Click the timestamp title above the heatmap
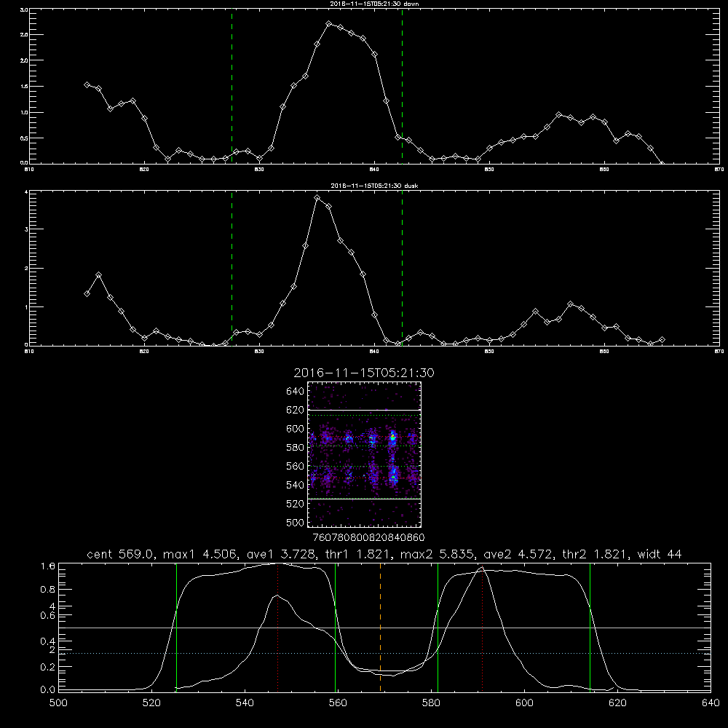728x728 pixels. pyautogui.click(x=364, y=373)
